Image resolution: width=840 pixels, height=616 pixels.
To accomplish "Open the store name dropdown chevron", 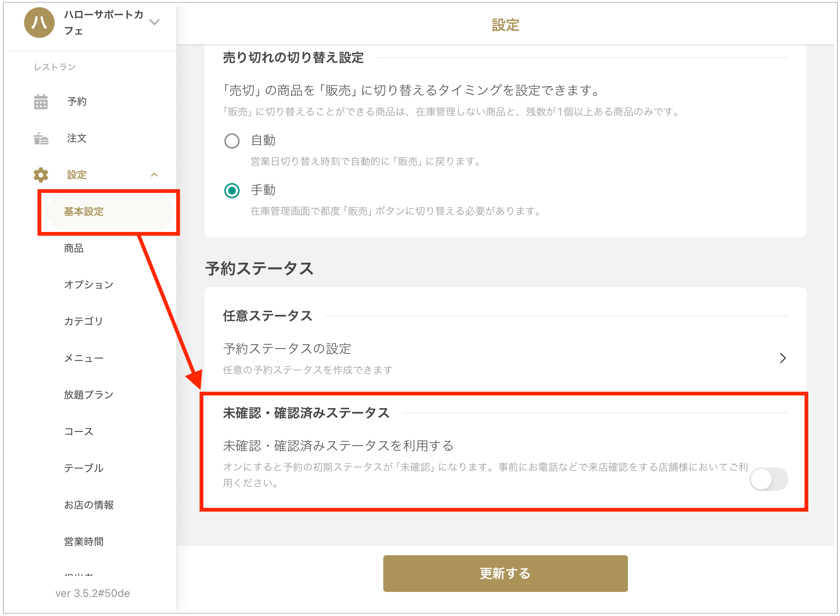I will (x=154, y=22).
